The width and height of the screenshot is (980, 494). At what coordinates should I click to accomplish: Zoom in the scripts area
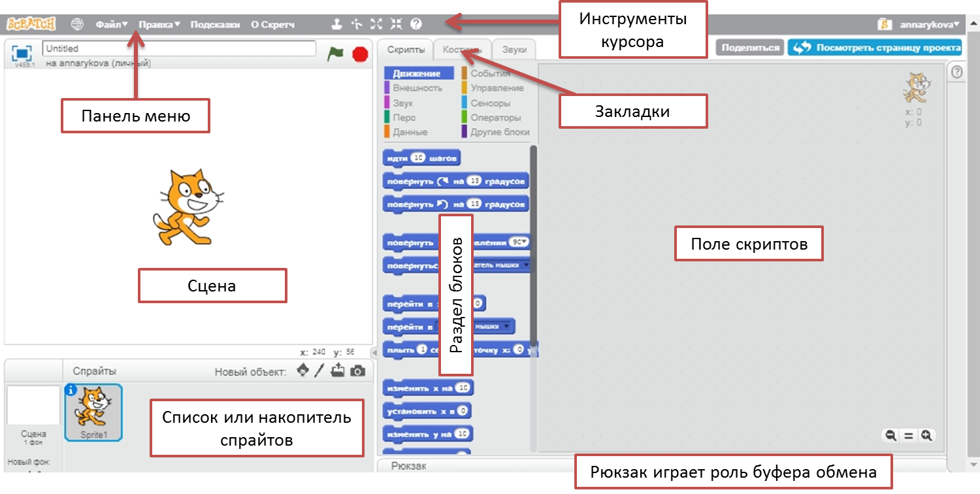tap(926, 435)
